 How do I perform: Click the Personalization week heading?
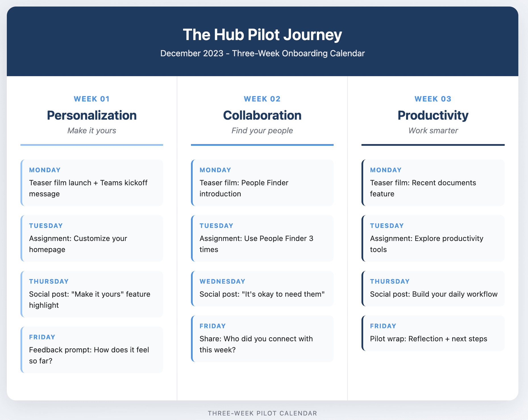click(92, 115)
